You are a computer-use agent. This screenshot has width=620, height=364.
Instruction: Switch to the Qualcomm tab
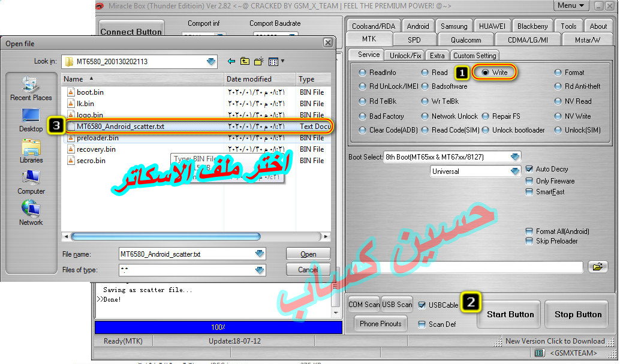[466, 40]
